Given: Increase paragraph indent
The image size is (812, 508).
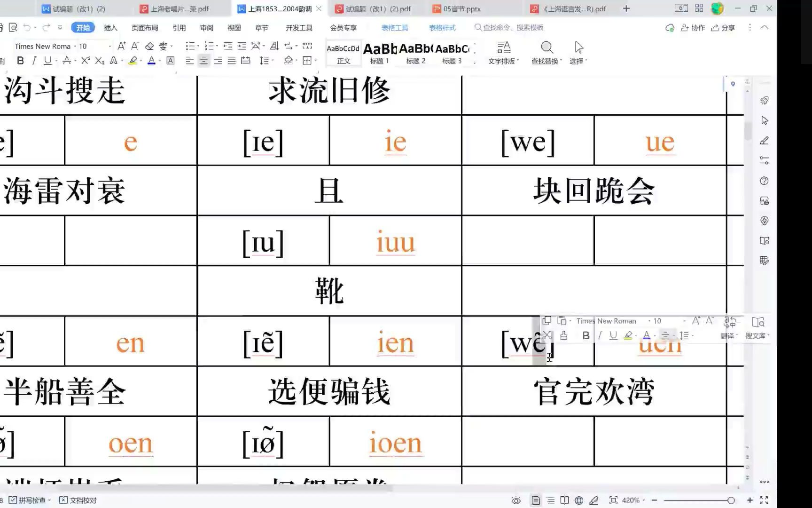Looking at the screenshot, I should click(x=242, y=46).
